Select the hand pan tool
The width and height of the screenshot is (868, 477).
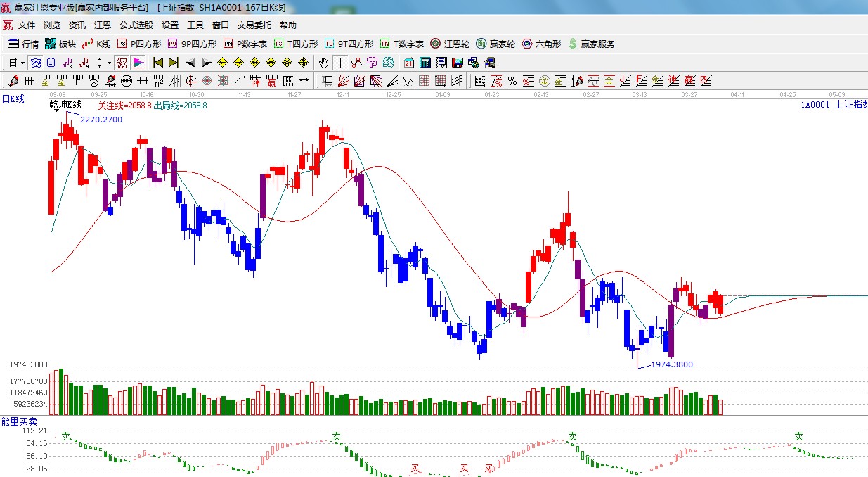coord(323,63)
